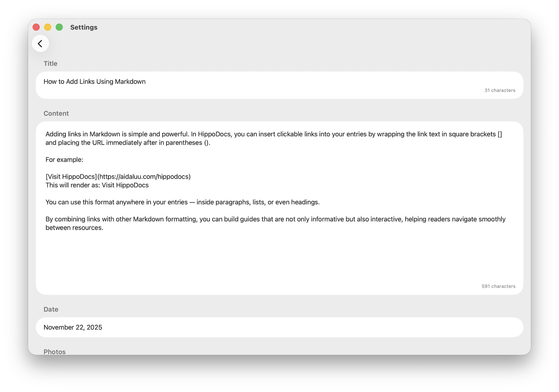The width and height of the screenshot is (559, 392).
Task: Click the 'November 22, 2025' date text
Action: pos(73,327)
